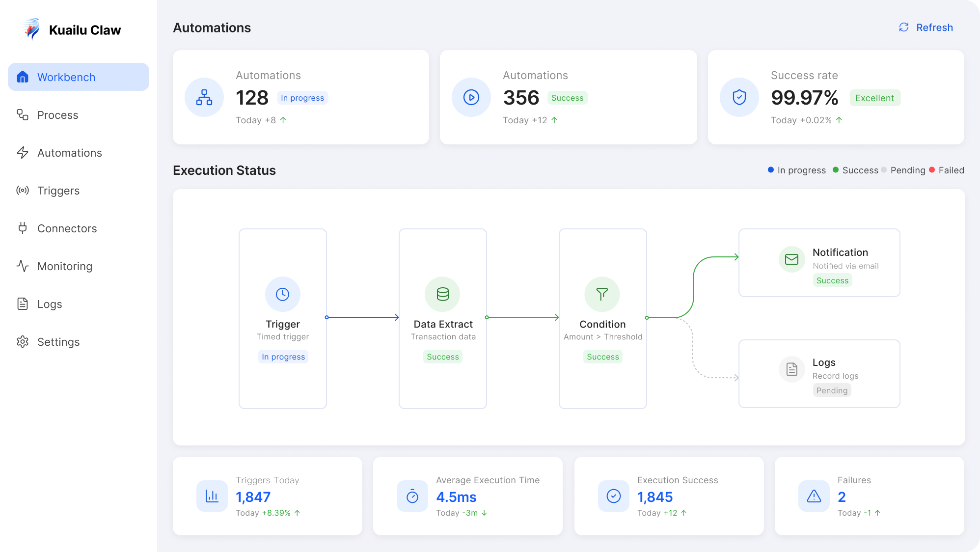Click the gray Pending legend dot
Screen dimensions: 980x552
884,170
